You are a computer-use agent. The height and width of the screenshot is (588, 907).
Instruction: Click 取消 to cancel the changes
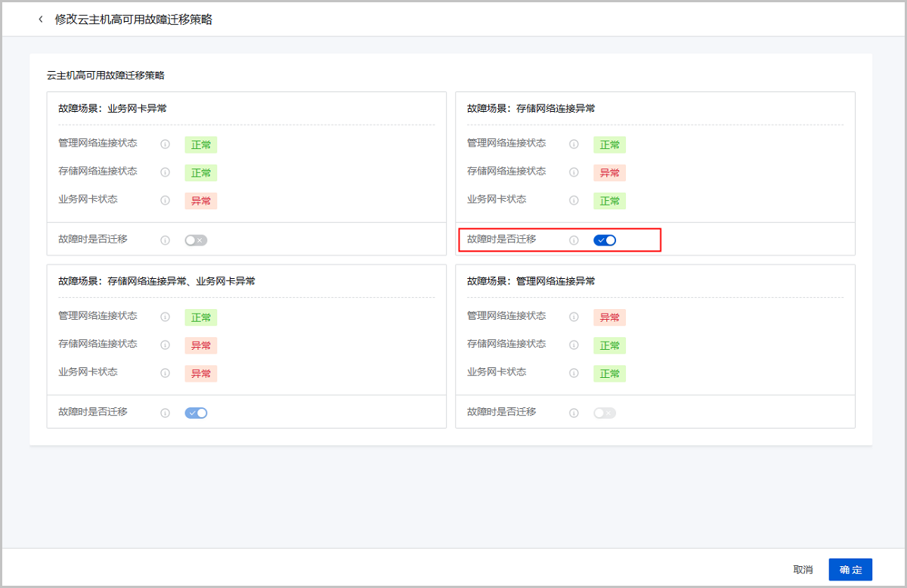[x=803, y=569]
